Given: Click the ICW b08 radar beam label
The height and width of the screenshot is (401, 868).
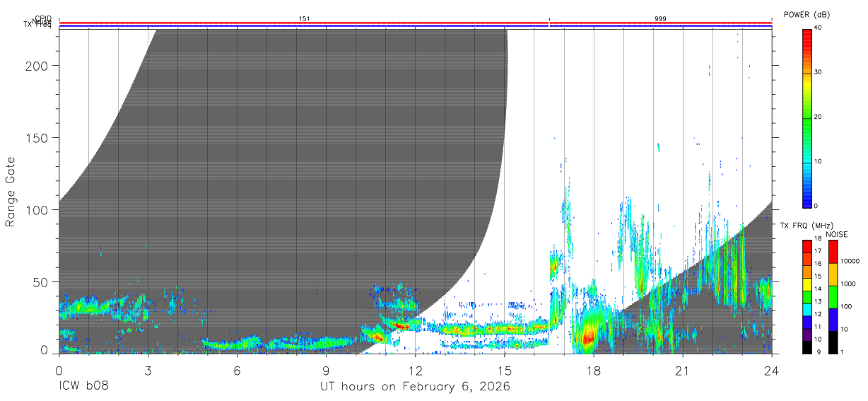Looking at the screenshot, I should (x=83, y=387).
